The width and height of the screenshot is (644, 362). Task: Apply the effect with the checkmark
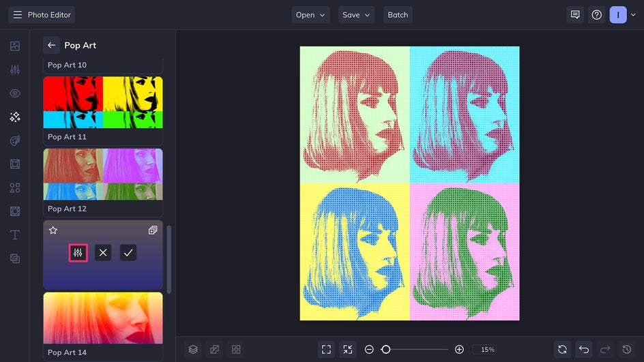tap(128, 253)
